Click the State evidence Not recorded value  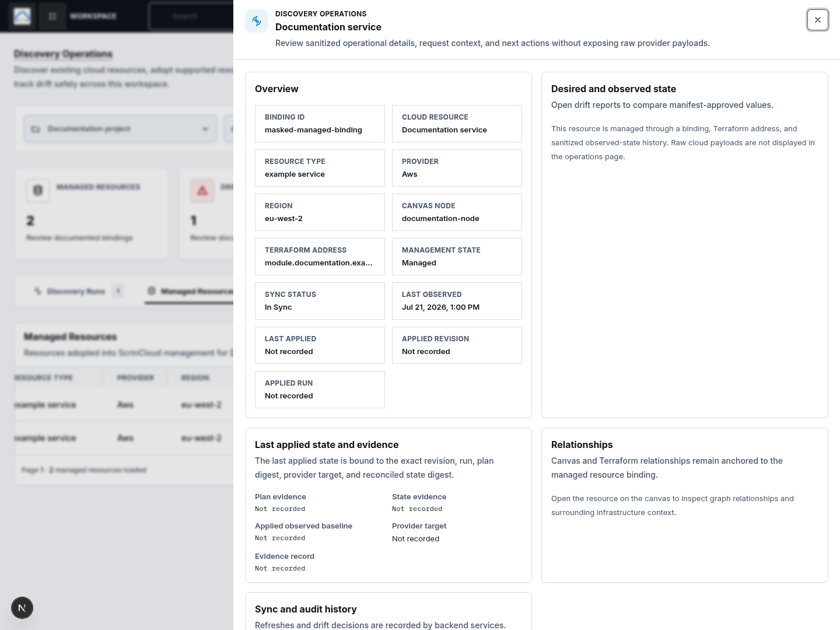[417, 509]
